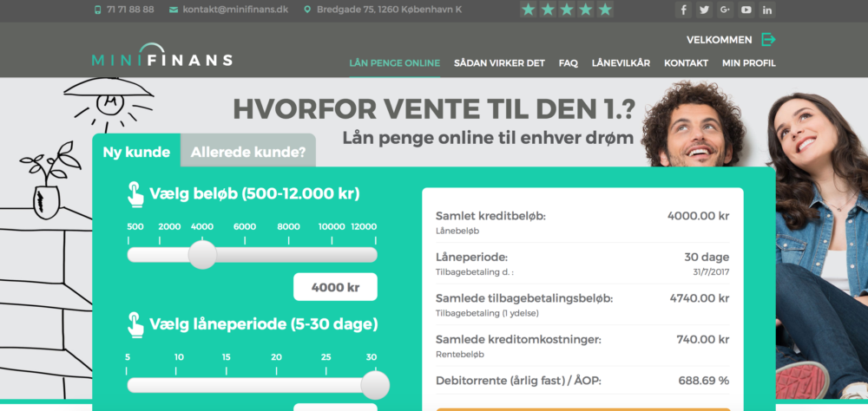Image resolution: width=868 pixels, height=411 pixels.
Task: Select the Ny kunde tab
Action: tap(136, 152)
